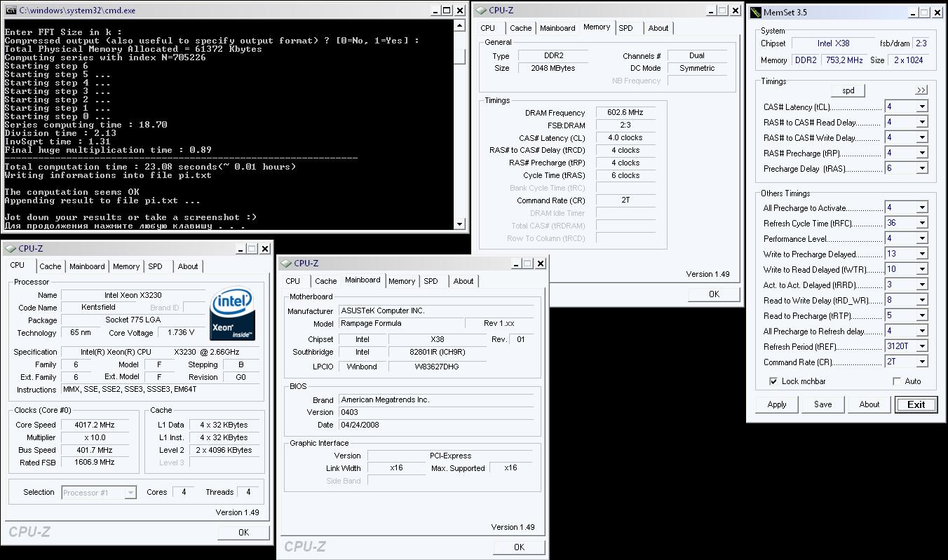Click Apply in MemSet
948x560 pixels.
777,404
